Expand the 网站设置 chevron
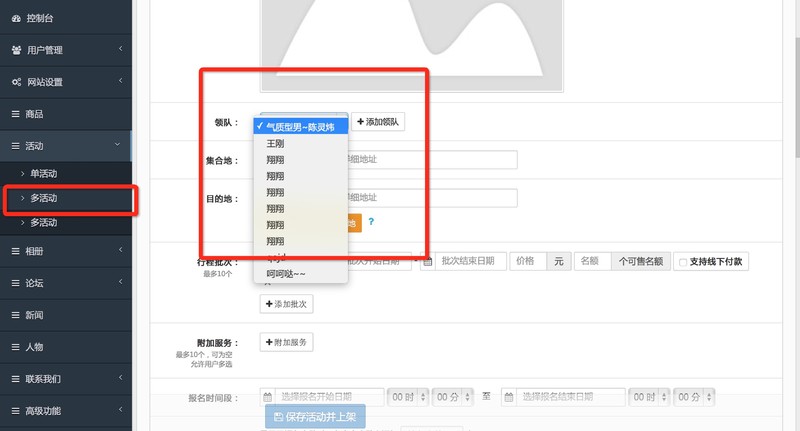The width and height of the screenshot is (800, 431). coord(120,81)
